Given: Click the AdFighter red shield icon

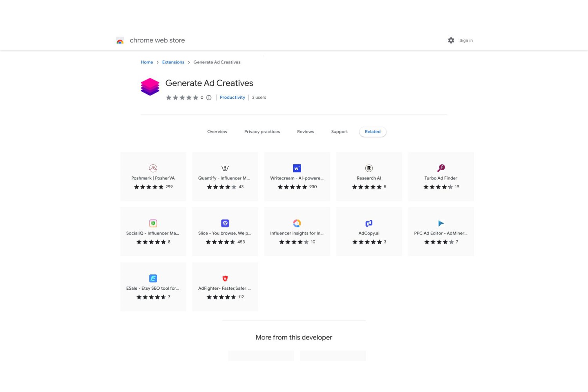Looking at the screenshot, I should click(225, 278).
